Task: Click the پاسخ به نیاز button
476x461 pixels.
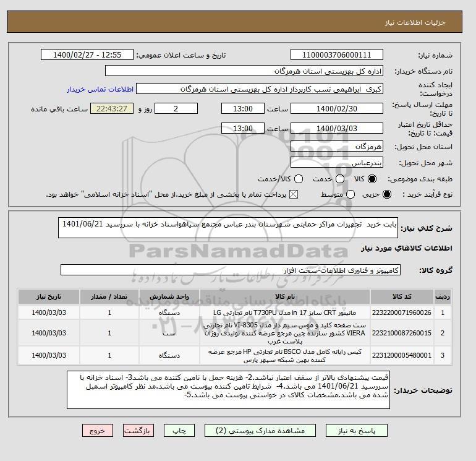Action: (357, 431)
